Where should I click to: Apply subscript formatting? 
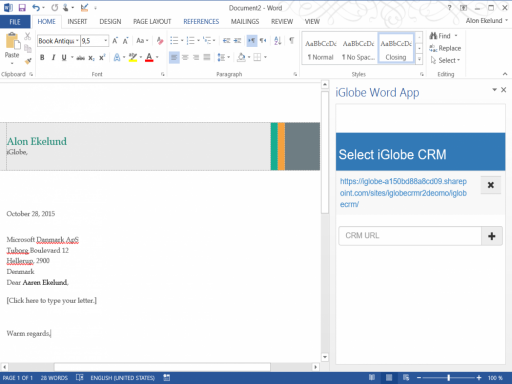91,58
